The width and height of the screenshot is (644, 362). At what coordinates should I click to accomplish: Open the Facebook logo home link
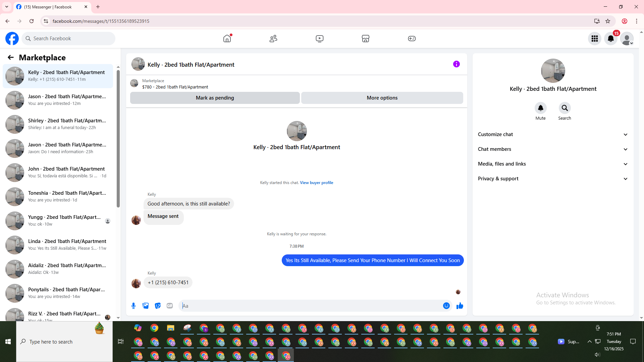click(12, 39)
